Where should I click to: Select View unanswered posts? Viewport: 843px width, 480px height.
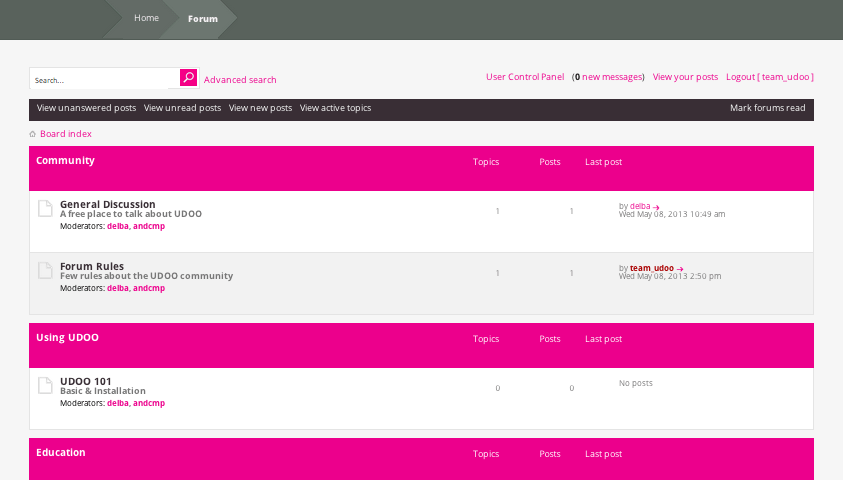pyautogui.click(x=87, y=108)
